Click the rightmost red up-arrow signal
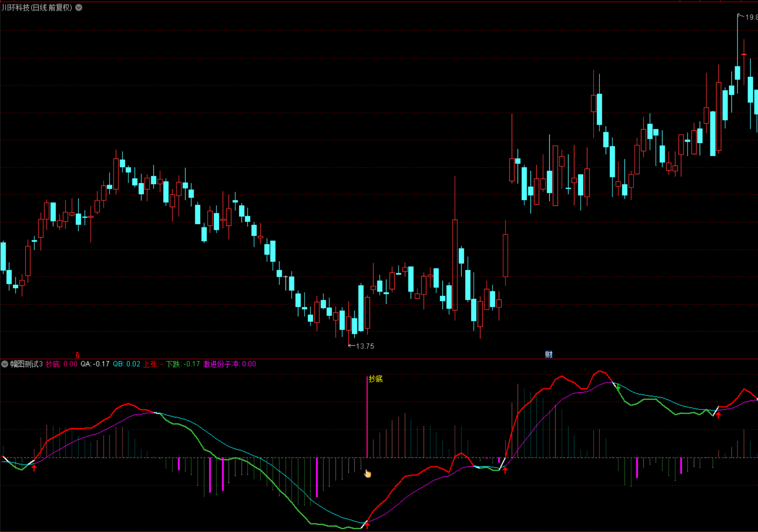 pyautogui.click(x=718, y=415)
